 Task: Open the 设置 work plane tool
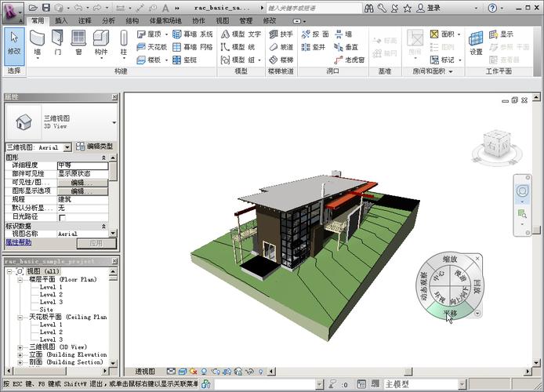(x=476, y=42)
